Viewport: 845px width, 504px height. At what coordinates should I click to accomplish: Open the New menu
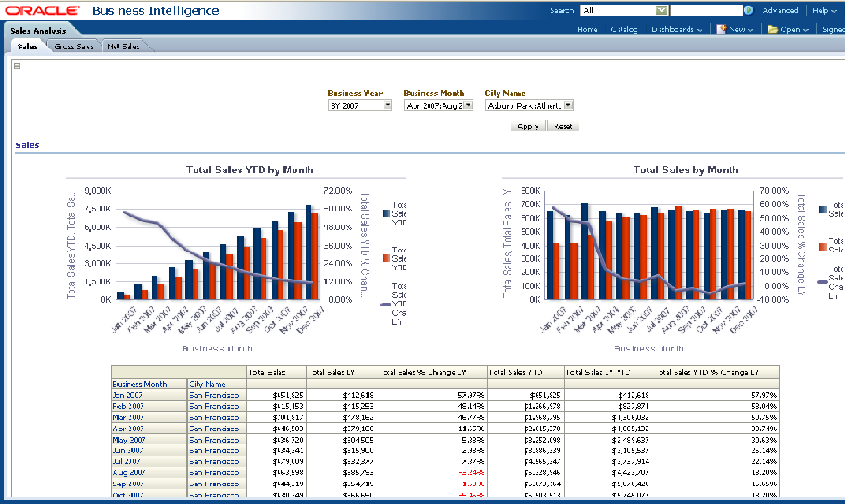click(741, 29)
